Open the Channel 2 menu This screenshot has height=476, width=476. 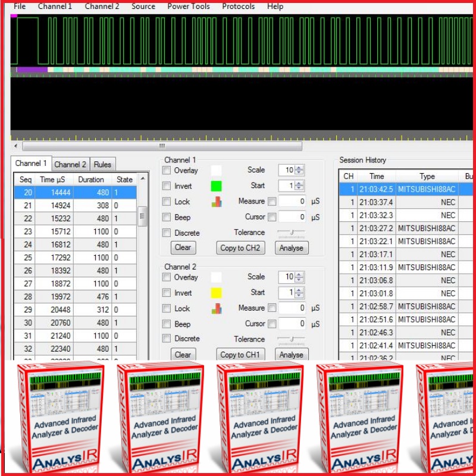(x=102, y=7)
